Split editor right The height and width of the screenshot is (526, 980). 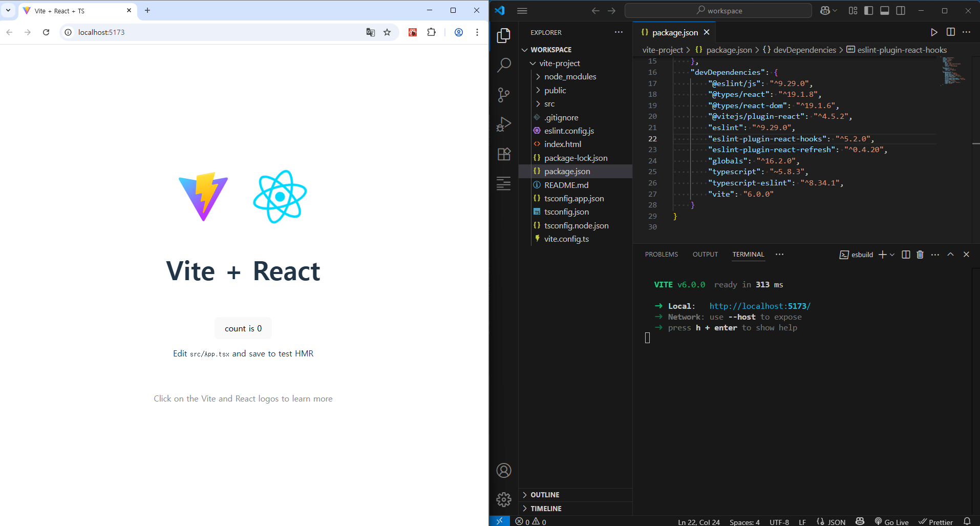(951, 32)
